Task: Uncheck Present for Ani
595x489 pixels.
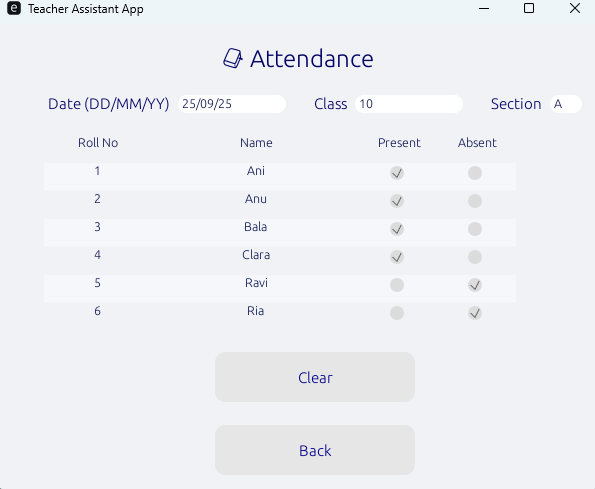Action: coord(397,173)
